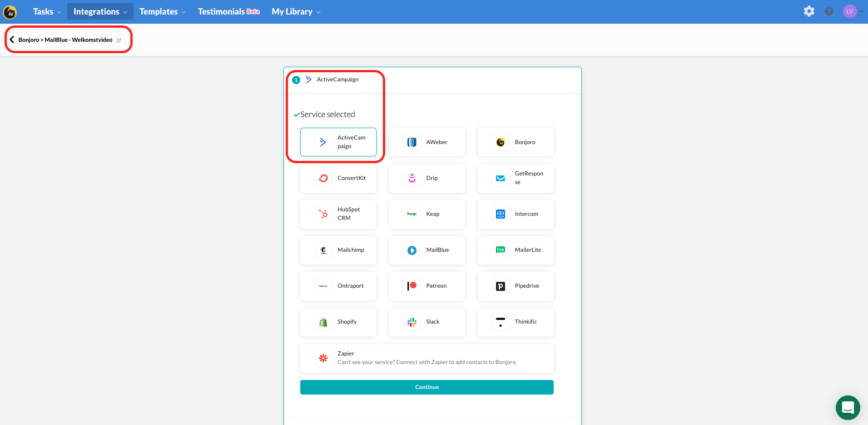The image size is (868, 425).
Task: Pick the HubSpot CRM service card
Action: point(338,214)
